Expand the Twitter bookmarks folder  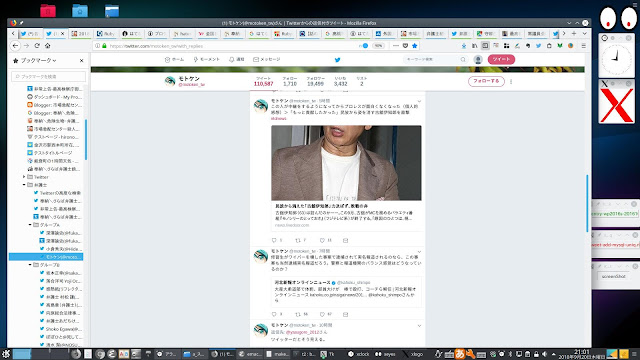[x=24, y=177]
